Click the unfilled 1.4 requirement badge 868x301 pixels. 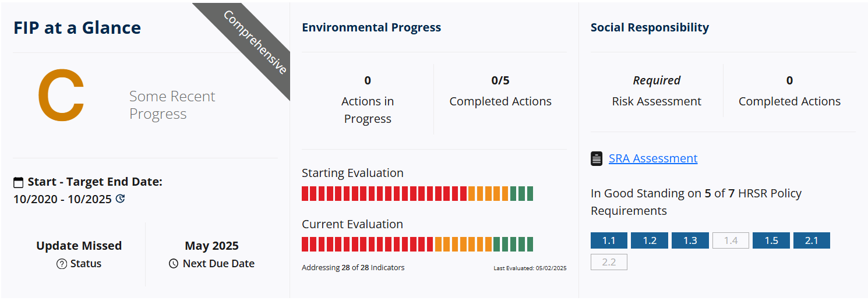[731, 240]
